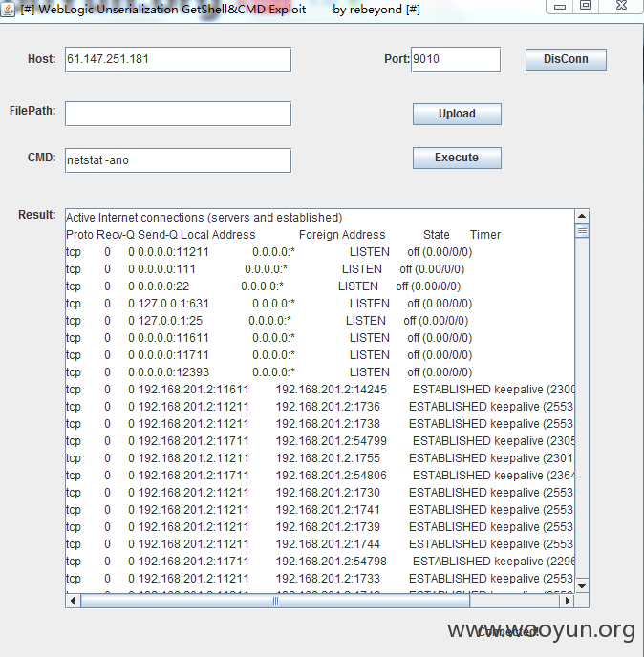Image resolution: width=644 pixels, height=657 pixels.
Task: Select the line with 0.0.0.0:22 LISTEN
Action: [264, 286]
